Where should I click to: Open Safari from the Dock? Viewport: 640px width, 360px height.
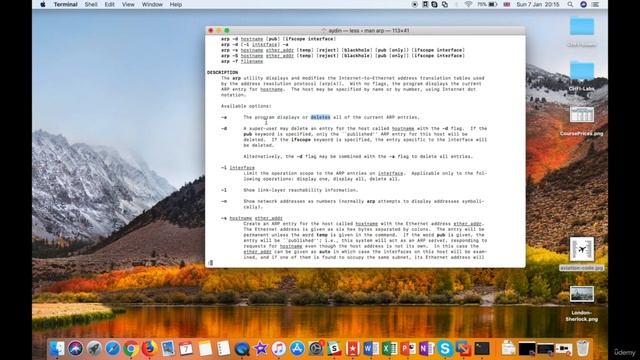point(113,349)
